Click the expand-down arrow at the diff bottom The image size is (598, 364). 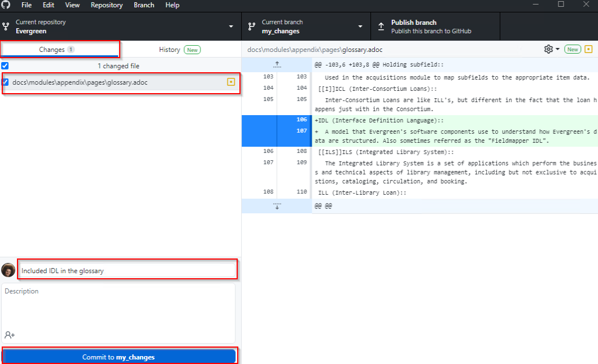pos(276,206)
